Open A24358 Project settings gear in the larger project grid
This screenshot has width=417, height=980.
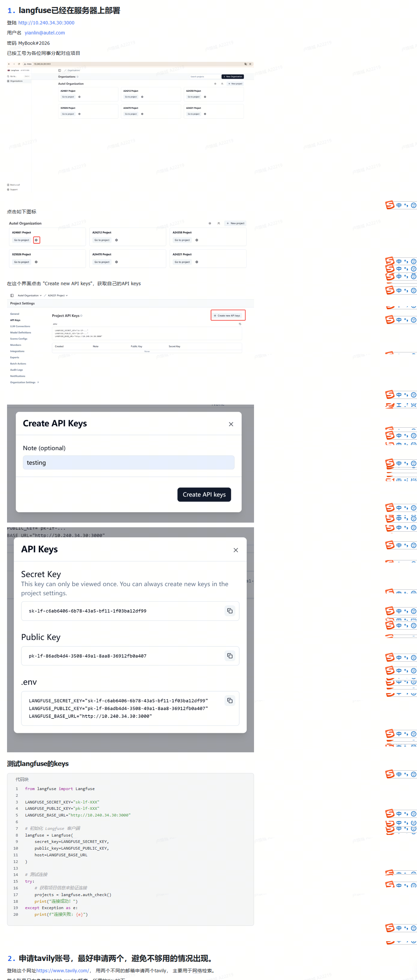pyautogui.click(x=197, y=240)
